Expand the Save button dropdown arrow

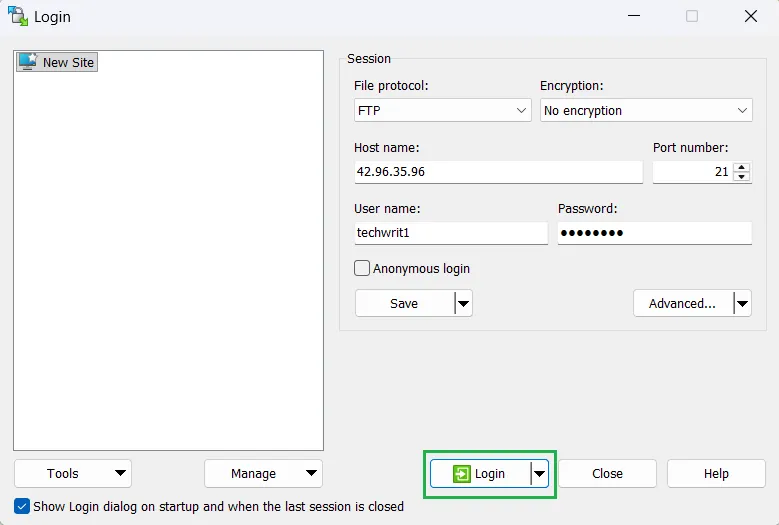(x=464, y=303)
